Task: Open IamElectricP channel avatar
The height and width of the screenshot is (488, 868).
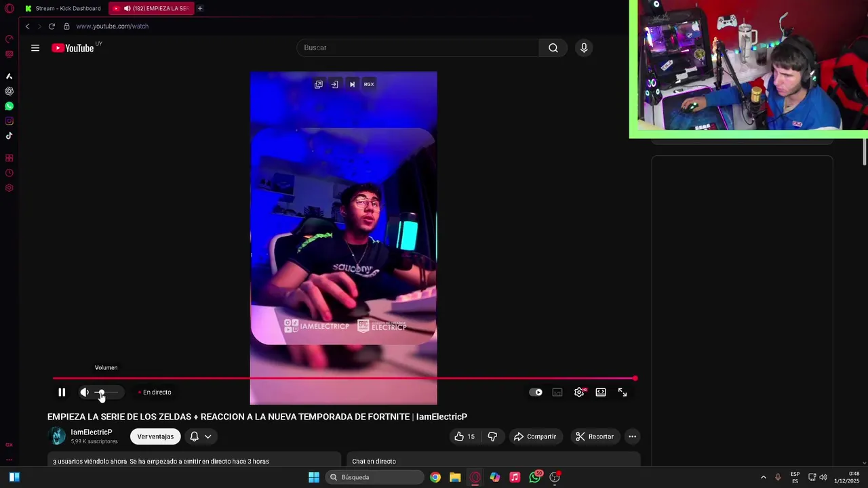Action: 58,436
